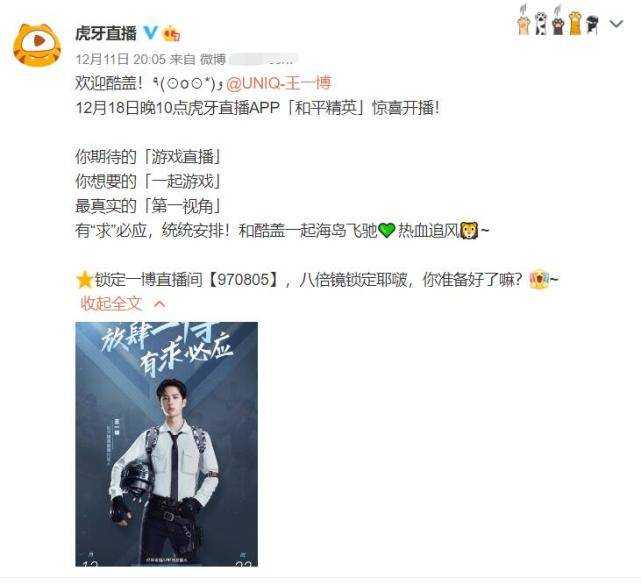The height and width of the screenshot is (585, 641).
Task: Click the yellow star emoji
Action: coord(85,280)
